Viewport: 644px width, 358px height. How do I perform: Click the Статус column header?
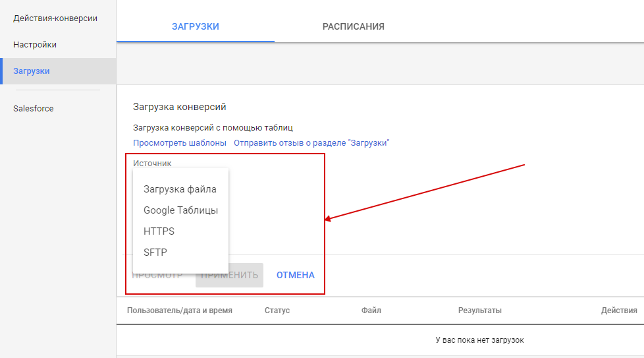coord(277,311)
